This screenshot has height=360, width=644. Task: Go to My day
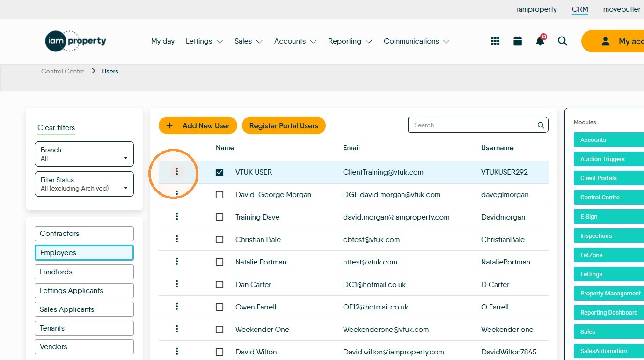[x=163, y=41]
